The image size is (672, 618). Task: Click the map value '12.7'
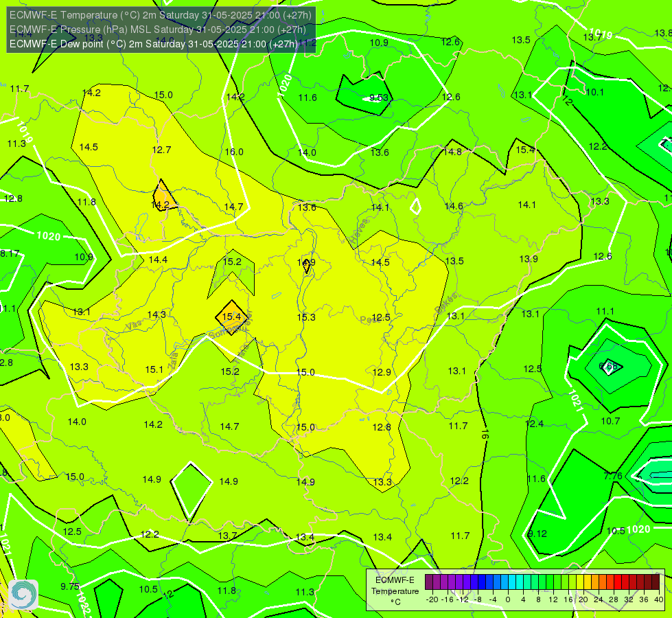coord(161,150)
